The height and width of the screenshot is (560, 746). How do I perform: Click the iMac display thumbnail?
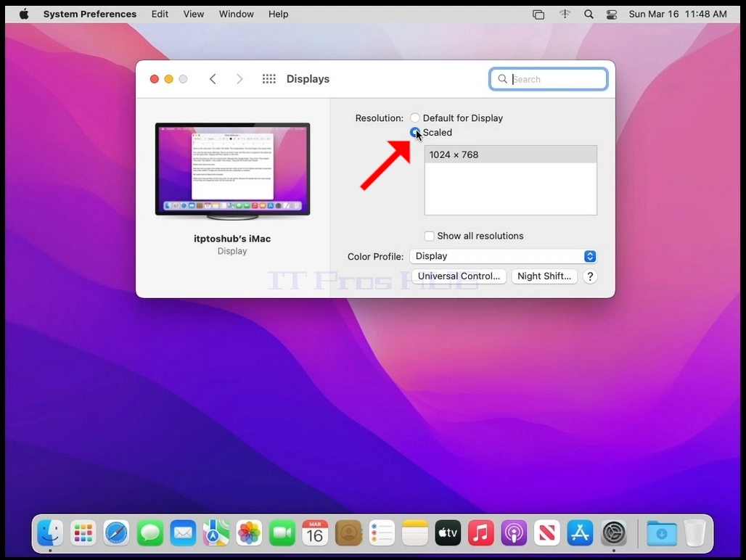click(232, 171)
